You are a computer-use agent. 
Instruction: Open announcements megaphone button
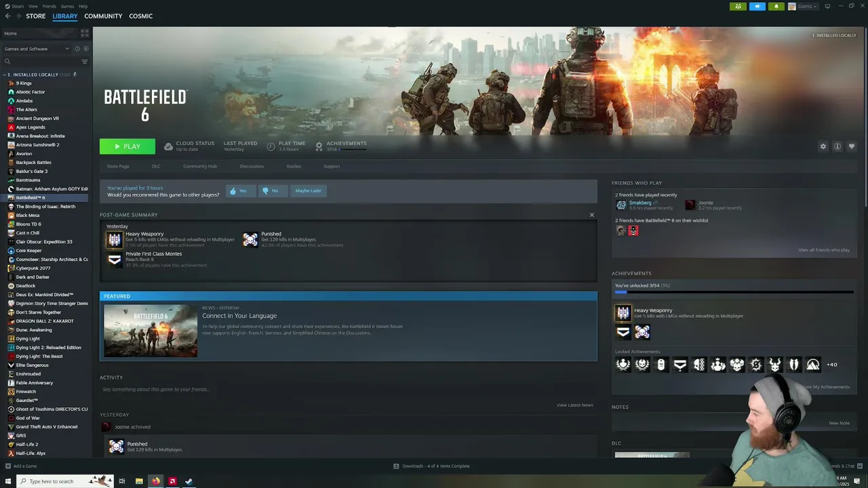tap(757, 6)
